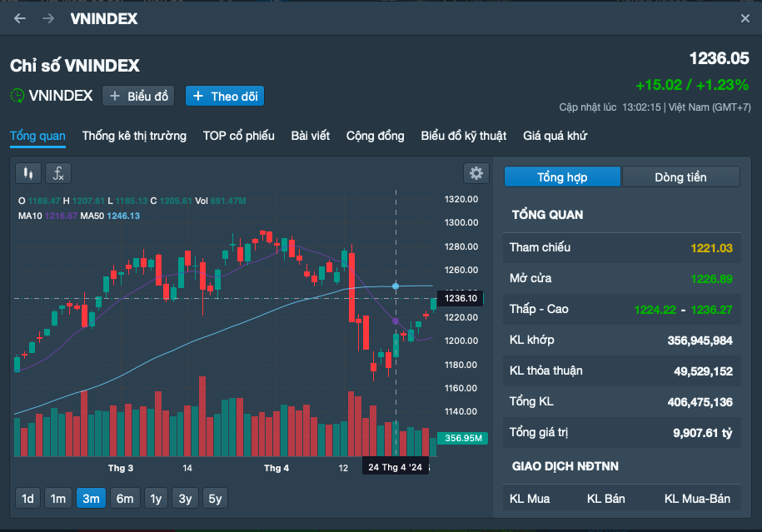762x532 pixels.
Task: Open the fx indicators icon
Action: [x=58, y=173]
